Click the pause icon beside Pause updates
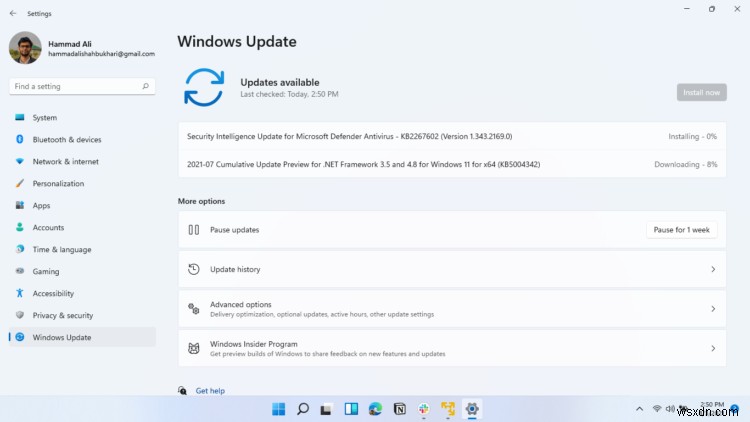 (194, 230)
